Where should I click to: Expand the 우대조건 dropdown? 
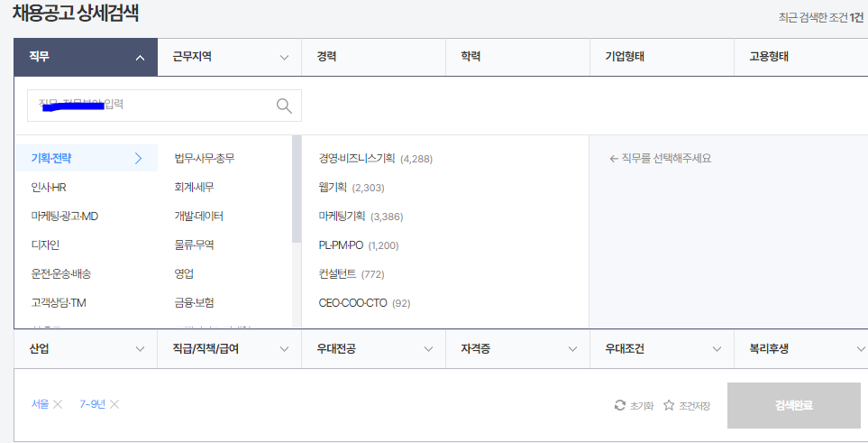pyautogui.click(x=662, y=349)
